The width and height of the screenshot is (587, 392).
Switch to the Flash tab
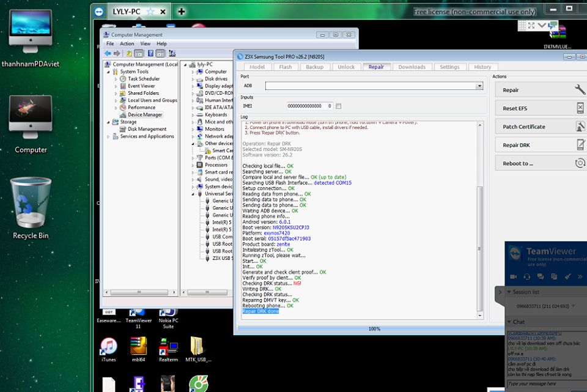(x=286, y=67)
